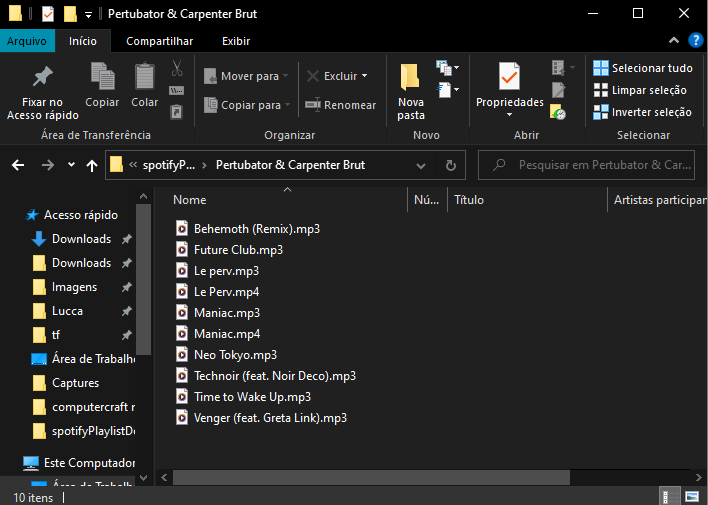708x505 pixels.
Task: Open the address bar history dropdown
Action: [x=421, y=166]
